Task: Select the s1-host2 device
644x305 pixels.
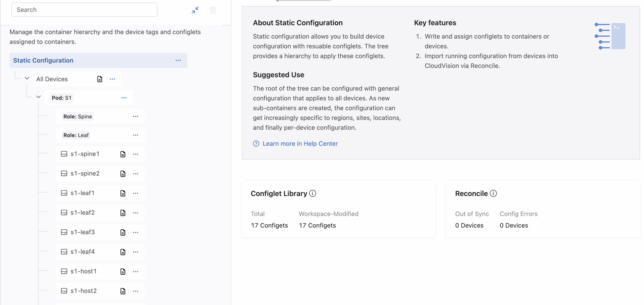Action: coord(84,291)
